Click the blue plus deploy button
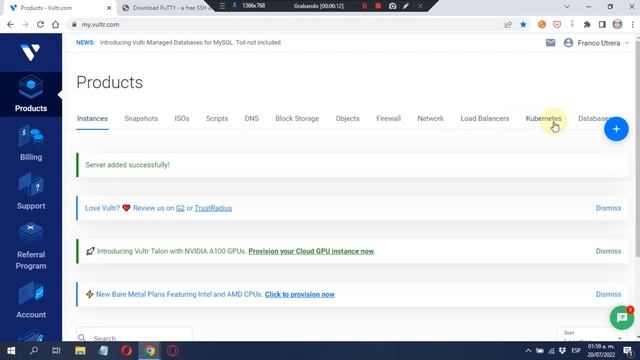 click(616, 129)
